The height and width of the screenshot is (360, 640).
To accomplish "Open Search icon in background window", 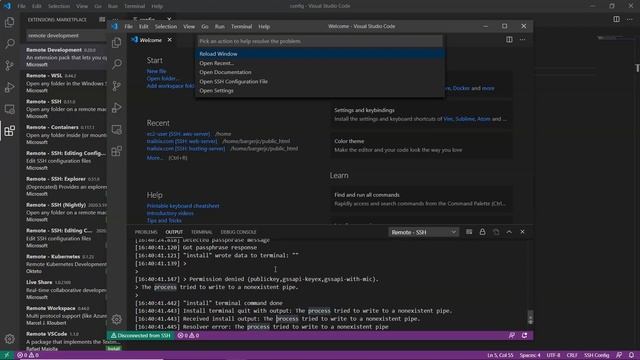I will click(x=9, y=43).
